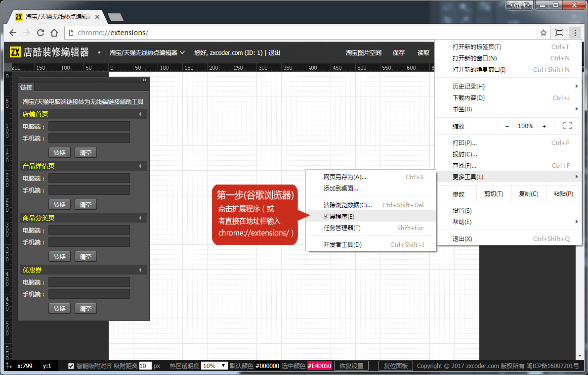Click the 剪切(T) button

[494, 194]
